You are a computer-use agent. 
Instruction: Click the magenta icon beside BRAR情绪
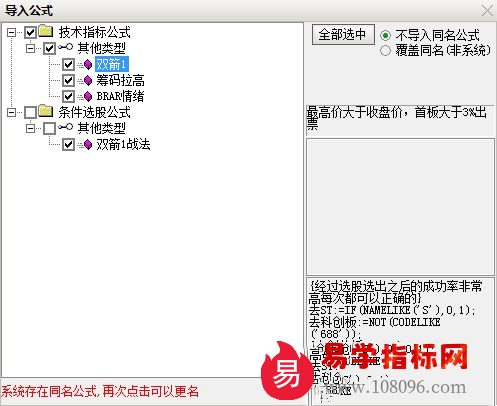pos(88,96)
